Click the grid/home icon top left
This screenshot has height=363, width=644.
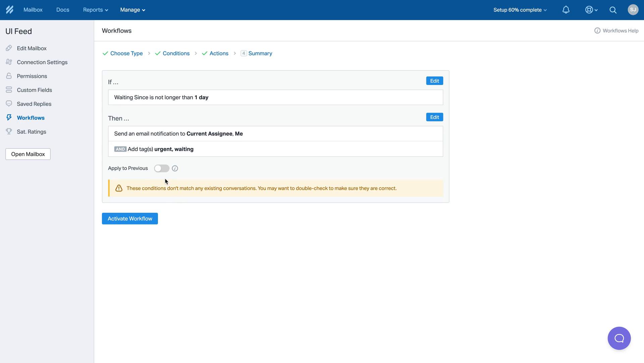[9, 10]
